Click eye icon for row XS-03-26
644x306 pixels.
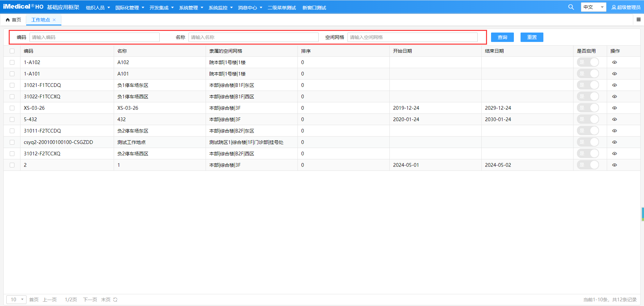tap(614, 108)
